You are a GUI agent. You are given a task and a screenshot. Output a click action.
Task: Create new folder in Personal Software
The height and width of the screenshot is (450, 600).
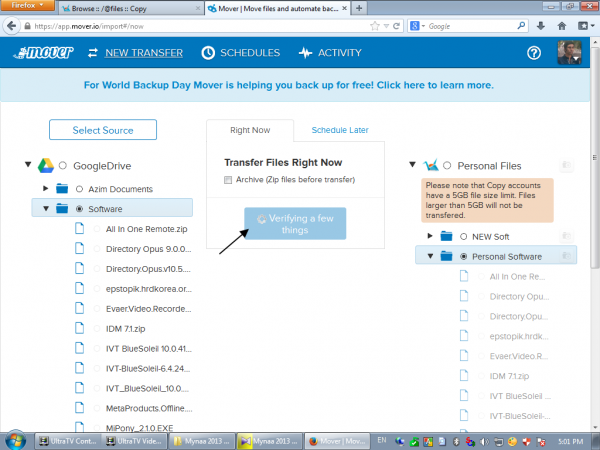coord(566,256)
